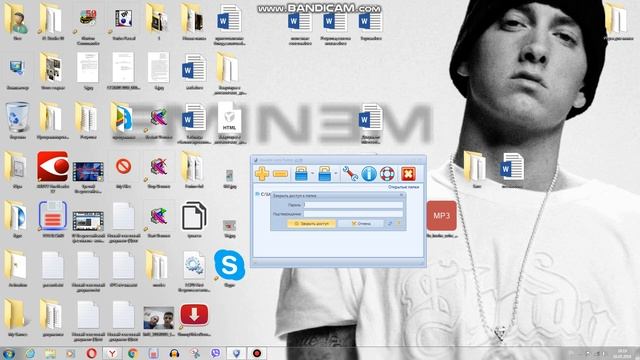
Task: Select the red prohibition sign desktop icon
Action: pyautogui.click(x=123, y=167)
